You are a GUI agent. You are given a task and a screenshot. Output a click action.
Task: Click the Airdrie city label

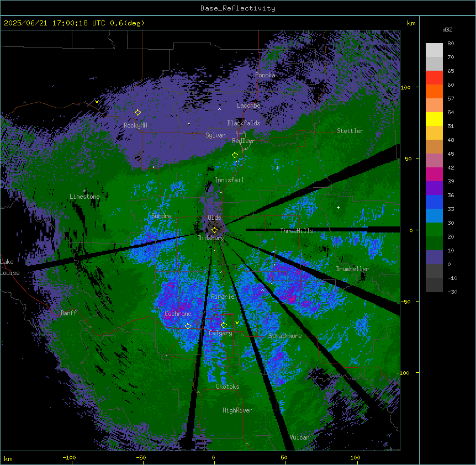pos(223,297)
